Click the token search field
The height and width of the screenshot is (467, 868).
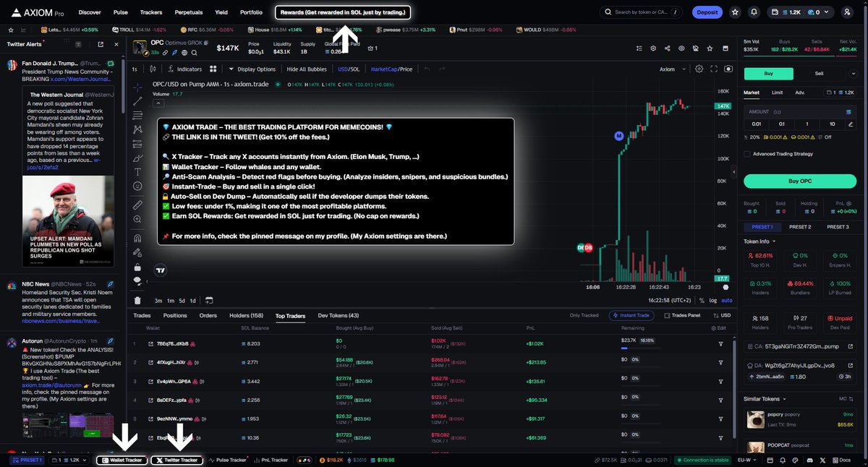tap(641, 12)
